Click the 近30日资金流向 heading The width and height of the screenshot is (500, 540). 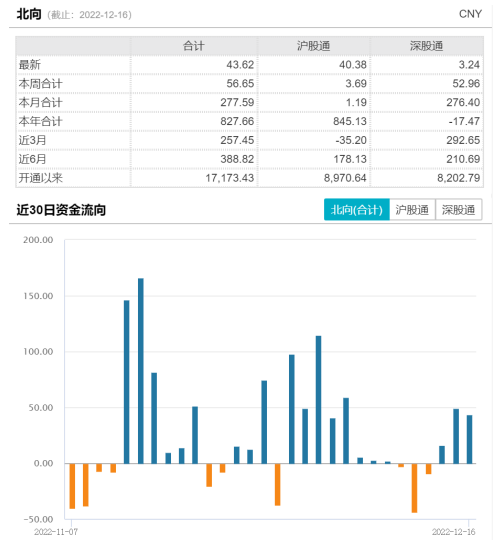[x=61, y=210]
